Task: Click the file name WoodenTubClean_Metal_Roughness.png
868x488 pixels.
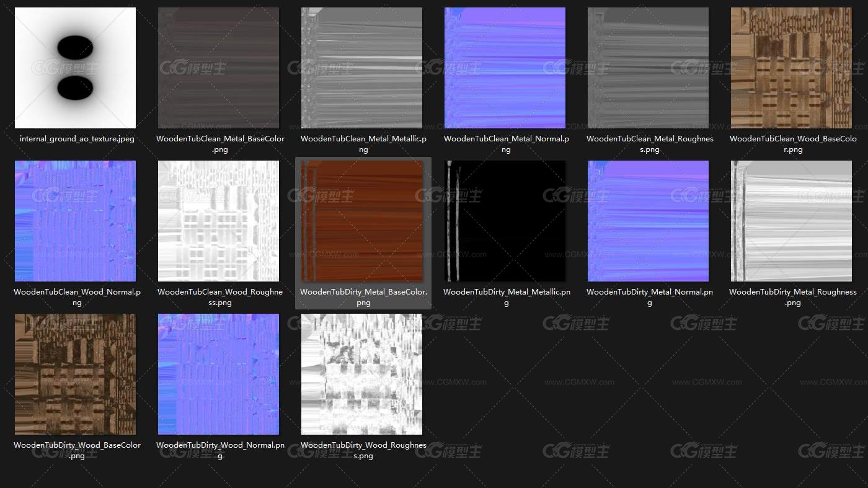Action: [650, 144]
